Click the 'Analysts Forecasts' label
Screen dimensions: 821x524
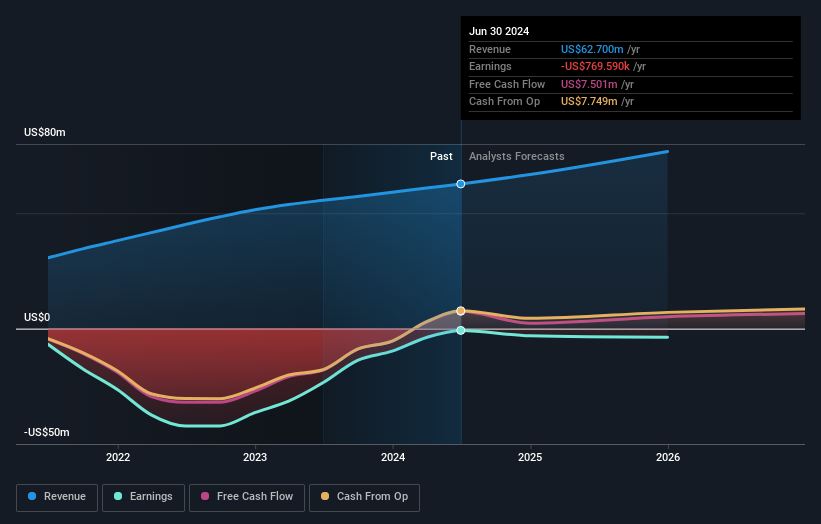pyautogui.click(x=517, y=156)
